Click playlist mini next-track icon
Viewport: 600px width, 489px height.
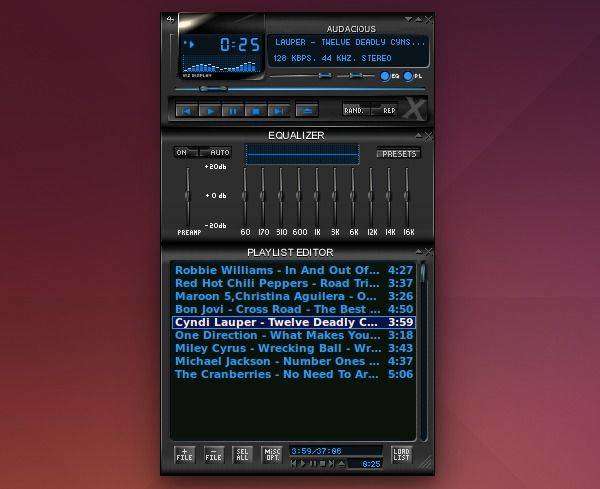[x=331, y=464]
